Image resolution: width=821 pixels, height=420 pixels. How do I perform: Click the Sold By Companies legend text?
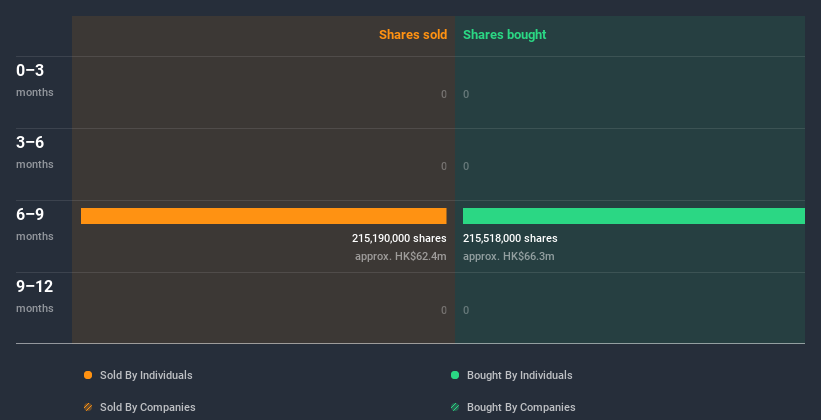[x=148, y=407]
